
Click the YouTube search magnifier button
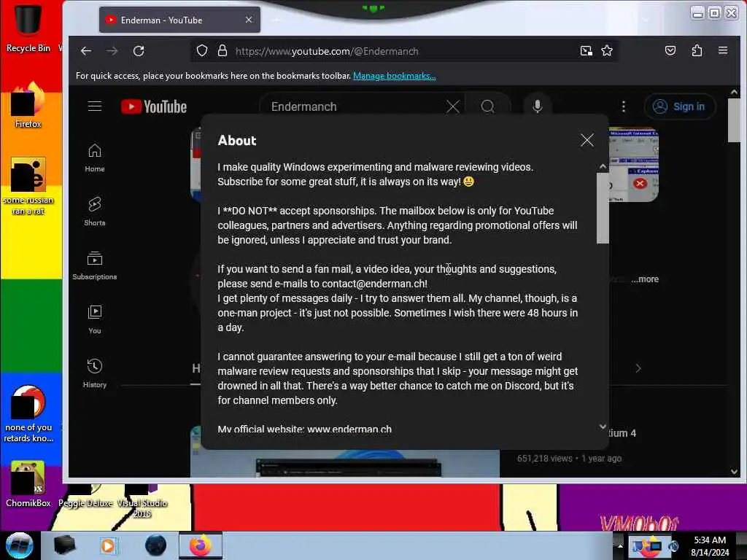tap(487, 106)
